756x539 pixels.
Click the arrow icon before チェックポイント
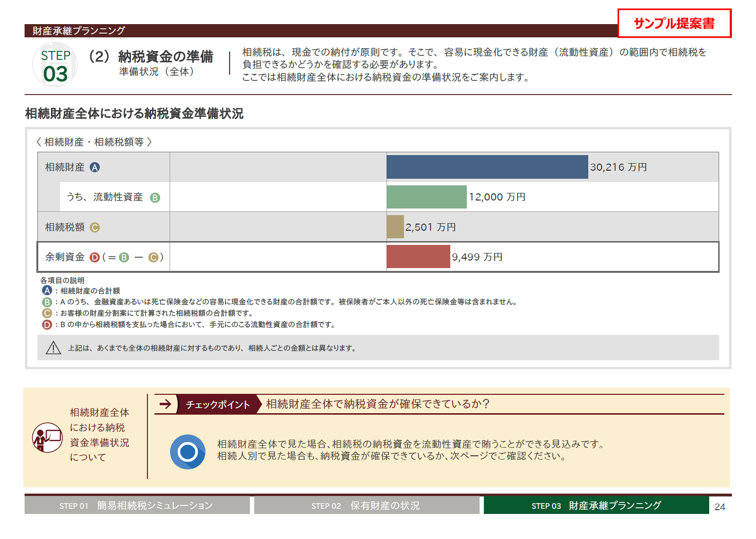[165, 404]
